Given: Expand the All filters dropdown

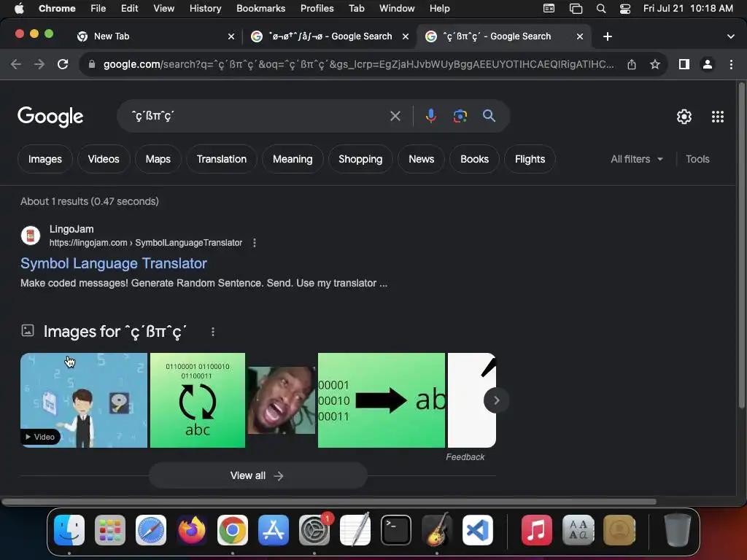Looking at the screenshot, I should pos(636,159).
